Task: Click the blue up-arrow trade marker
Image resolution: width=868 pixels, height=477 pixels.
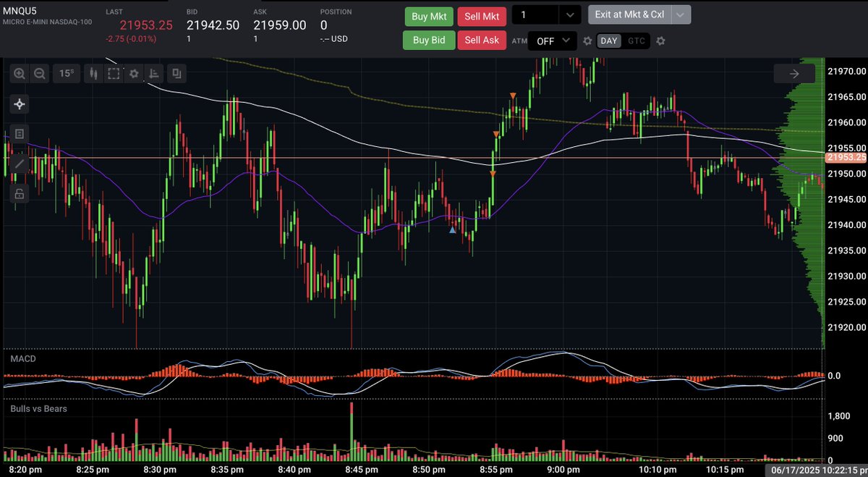Action: 453,230
